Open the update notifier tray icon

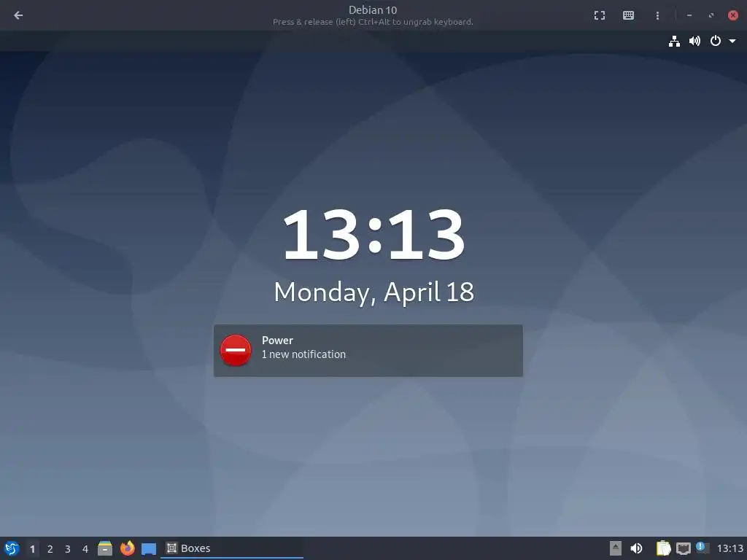(x=703, y=548)
